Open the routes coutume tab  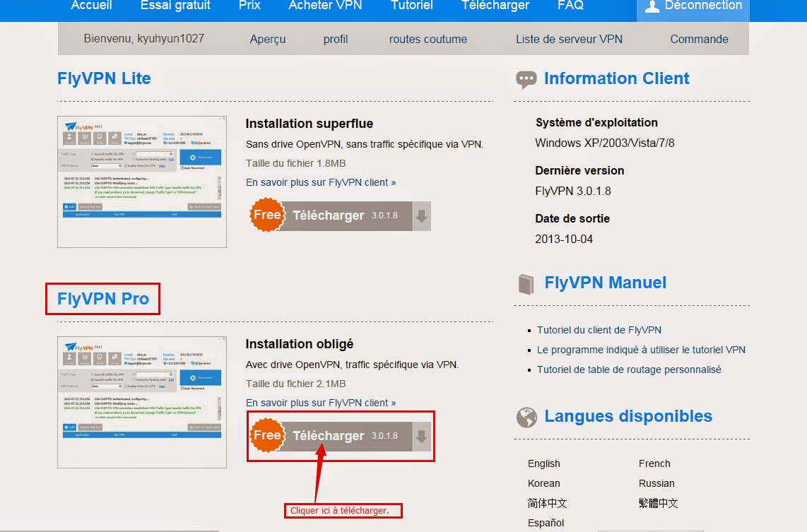pyautogui.click(x=428, y=39)
